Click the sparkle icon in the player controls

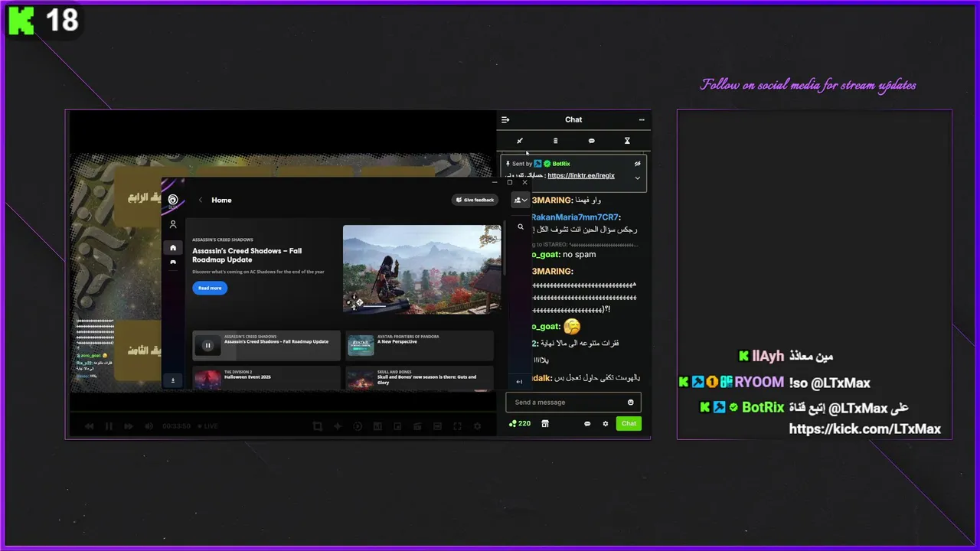click(338, 426)
